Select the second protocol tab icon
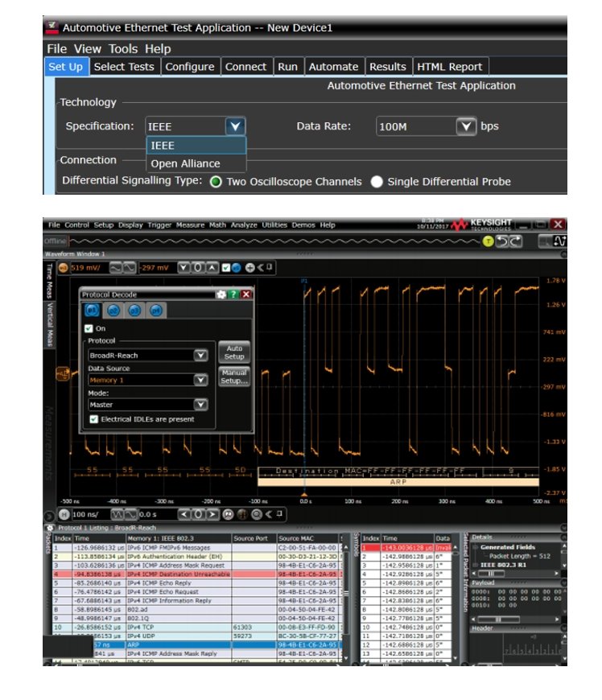 [x=113, y=310]
